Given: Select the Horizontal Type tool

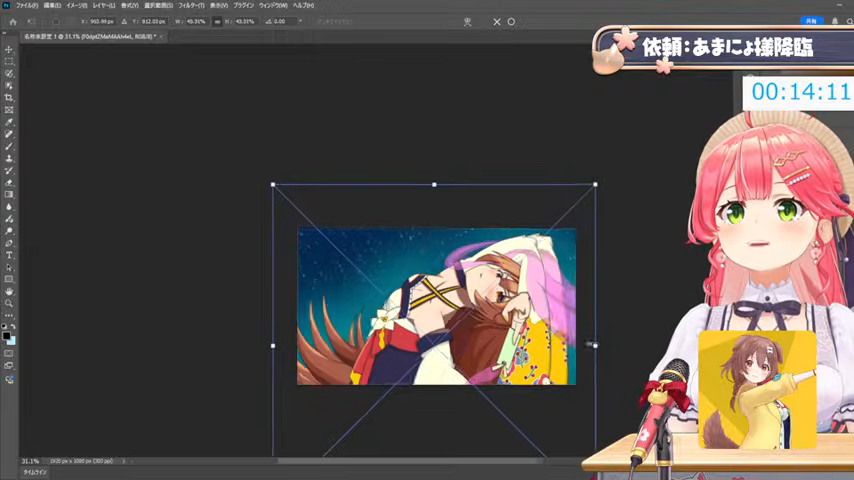Looking at the screenshot, I should click(x=9, y=255).
